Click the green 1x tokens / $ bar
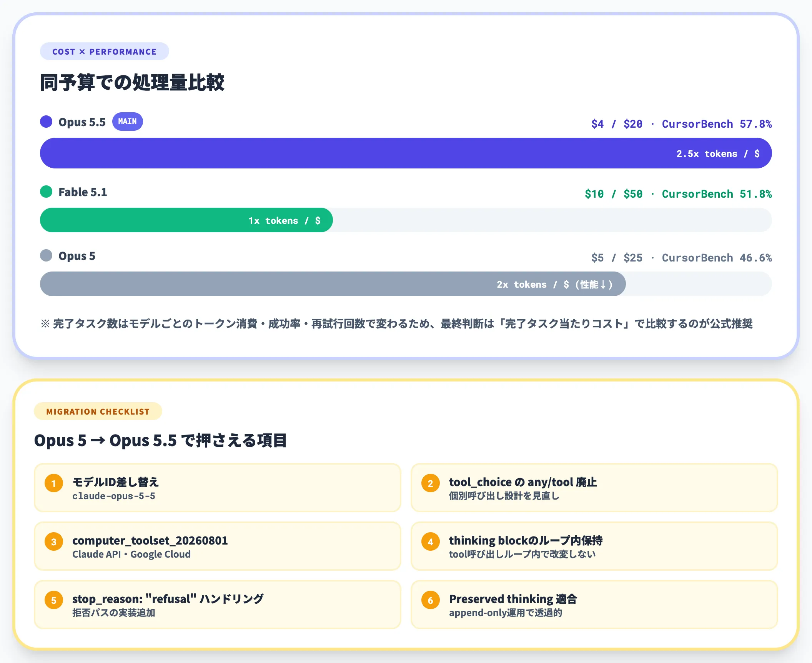 click(x=186, y=220)
